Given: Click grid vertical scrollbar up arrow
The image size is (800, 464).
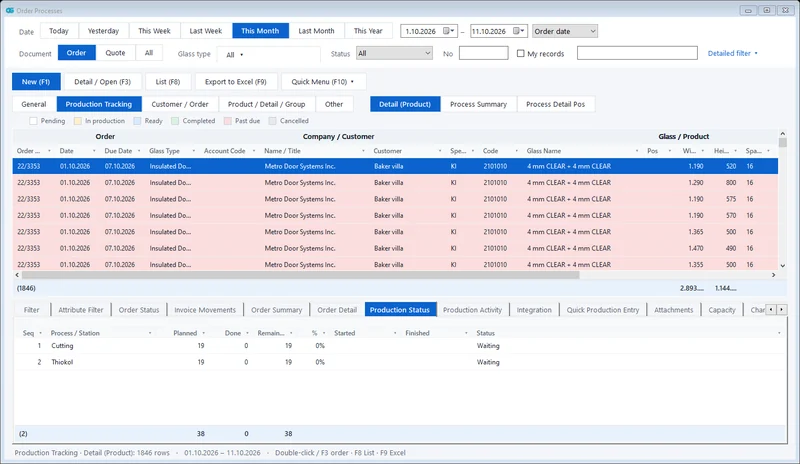Looking at the screenshot, I should [x=783, y=134].
